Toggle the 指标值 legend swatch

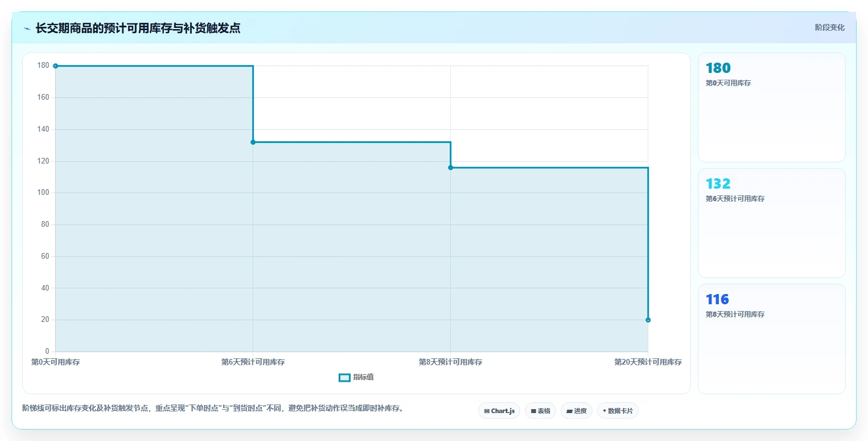(x=344, y=377)
